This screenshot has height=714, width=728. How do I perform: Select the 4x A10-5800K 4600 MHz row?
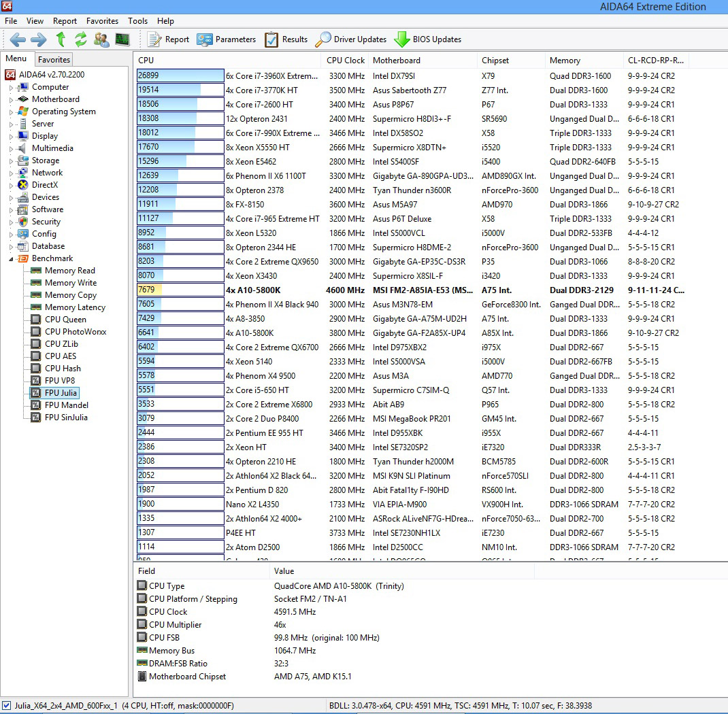click(x=410, y=290)
